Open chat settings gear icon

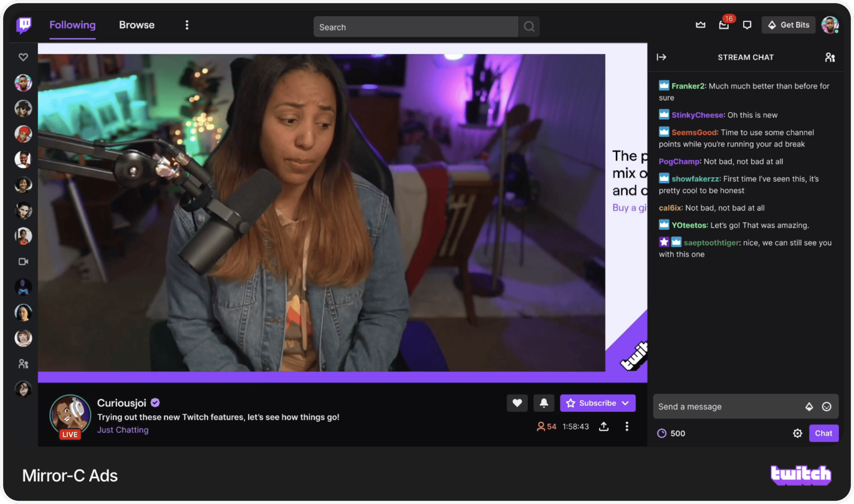click(x=798, y=433)
